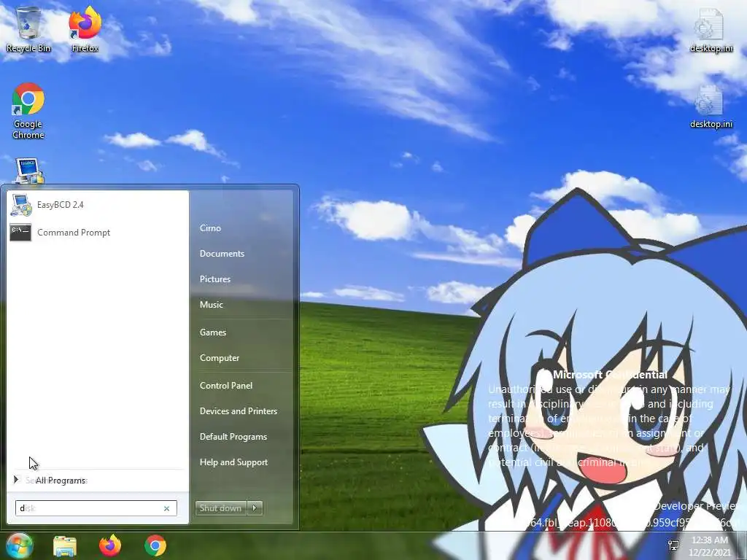
Task: Expand the Shut down options arrow
Action: click(255, 508)
